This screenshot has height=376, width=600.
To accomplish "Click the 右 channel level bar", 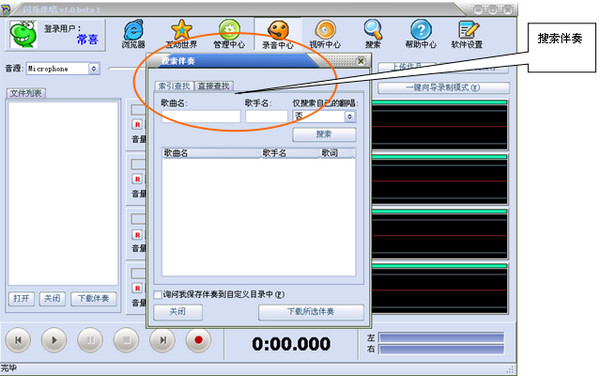I will tap(441, 349).
